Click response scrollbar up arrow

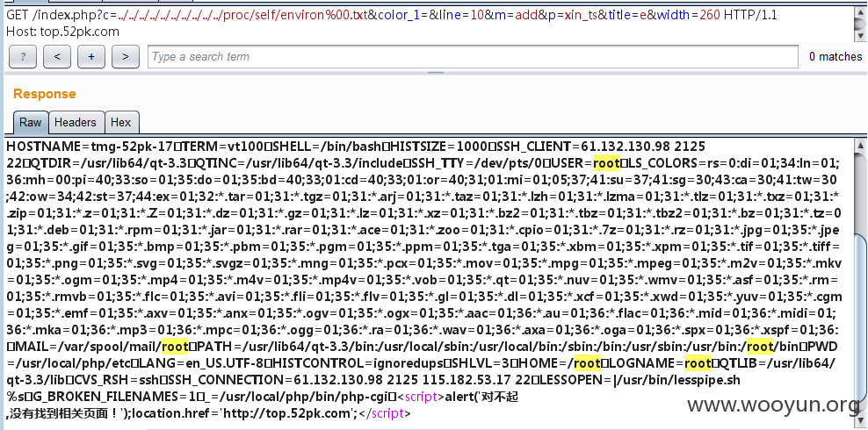[861, 146]
